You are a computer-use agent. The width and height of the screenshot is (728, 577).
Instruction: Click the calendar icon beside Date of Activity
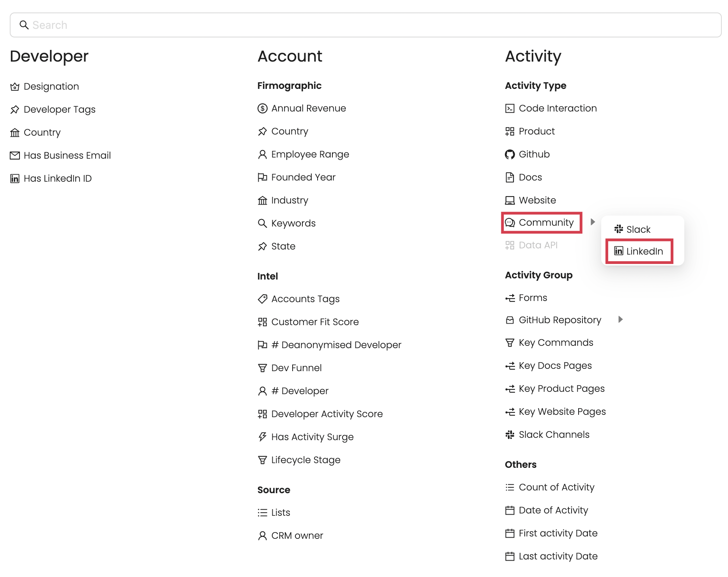[510, 510]
